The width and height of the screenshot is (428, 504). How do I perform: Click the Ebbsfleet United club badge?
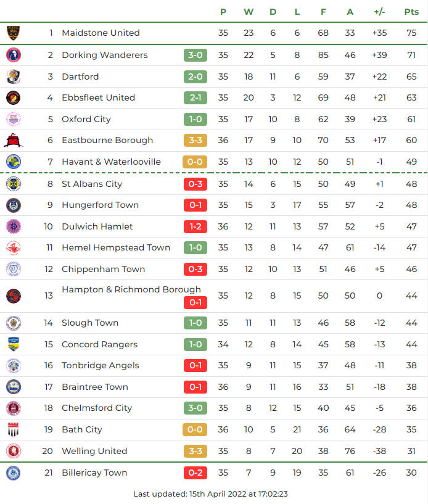pos(13,97)
